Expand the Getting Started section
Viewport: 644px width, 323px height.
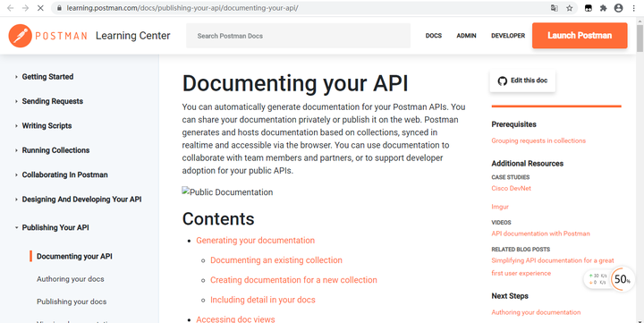pyautogui.click(x=47, y=77)
